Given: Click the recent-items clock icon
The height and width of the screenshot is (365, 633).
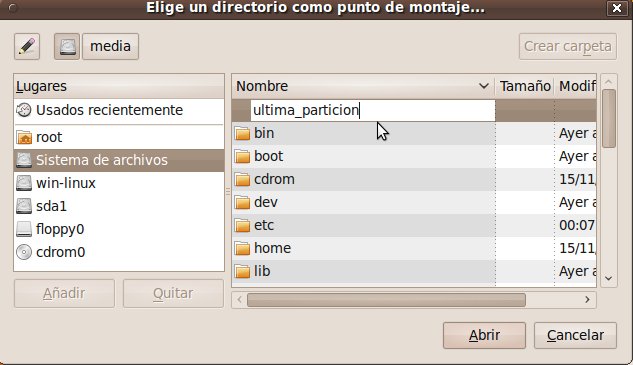Looking at the screenshot, I should coord(24,110).
